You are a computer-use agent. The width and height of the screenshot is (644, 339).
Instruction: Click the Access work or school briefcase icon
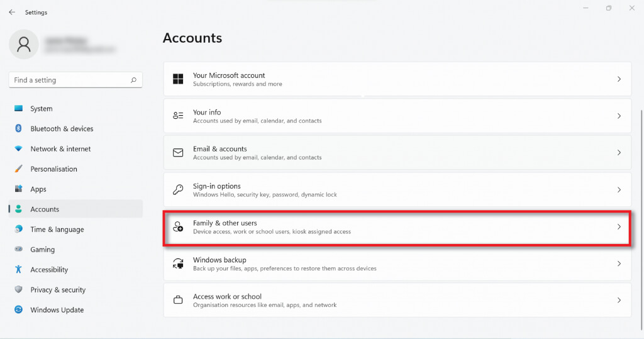coord(178,301)
